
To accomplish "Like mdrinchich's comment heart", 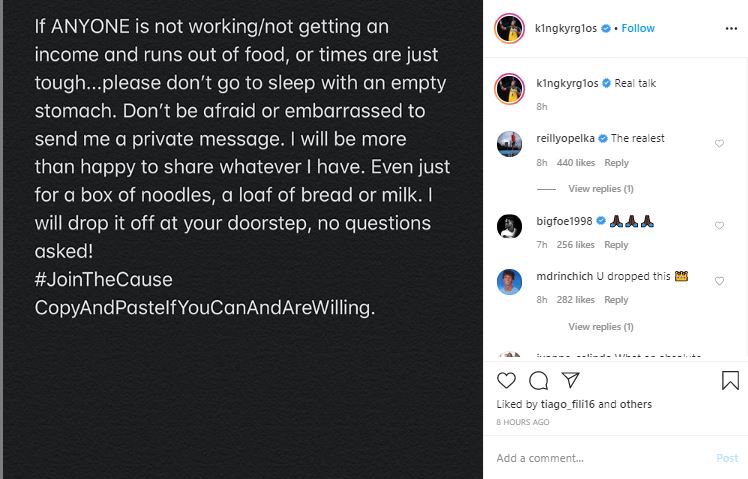I will (719, 282).
